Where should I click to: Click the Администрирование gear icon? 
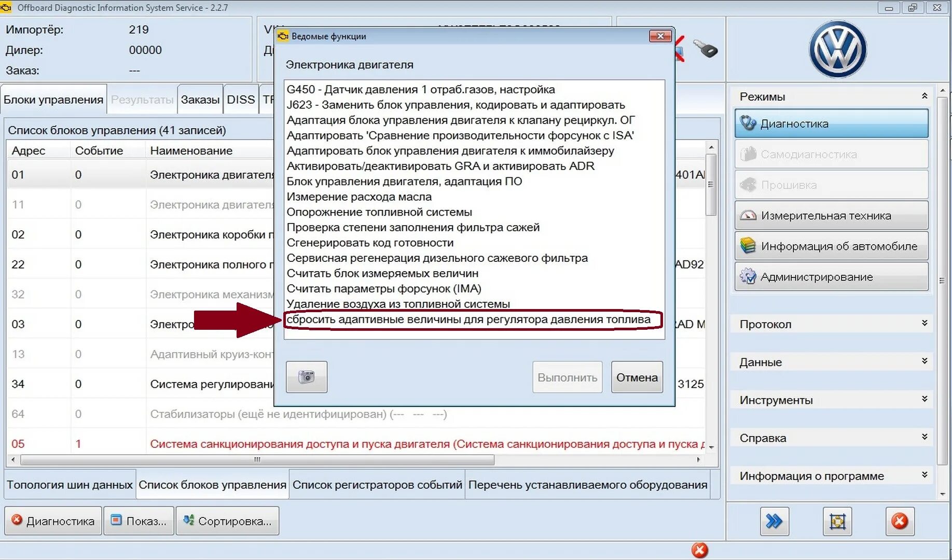pyautogui.click(x=748, y=276)
